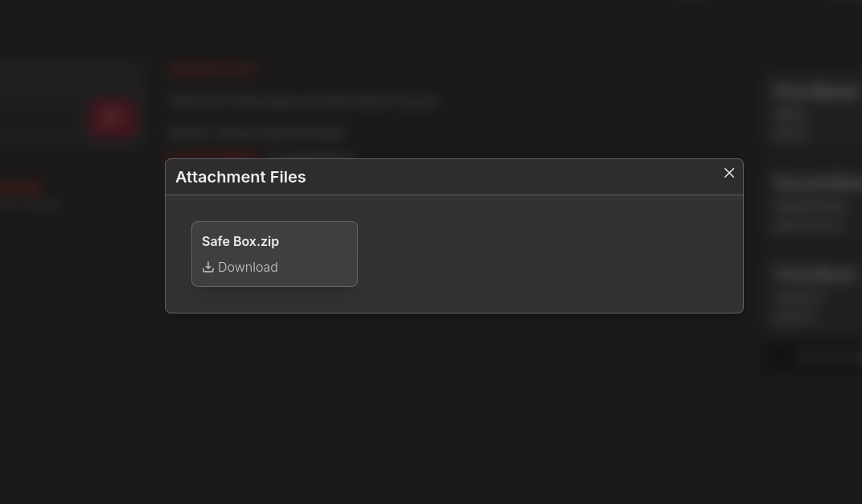Image resolution: width=862 pixels, height=504 pixels.
Task: Click blurred gray text under red sidebar label
Action: 31,204
